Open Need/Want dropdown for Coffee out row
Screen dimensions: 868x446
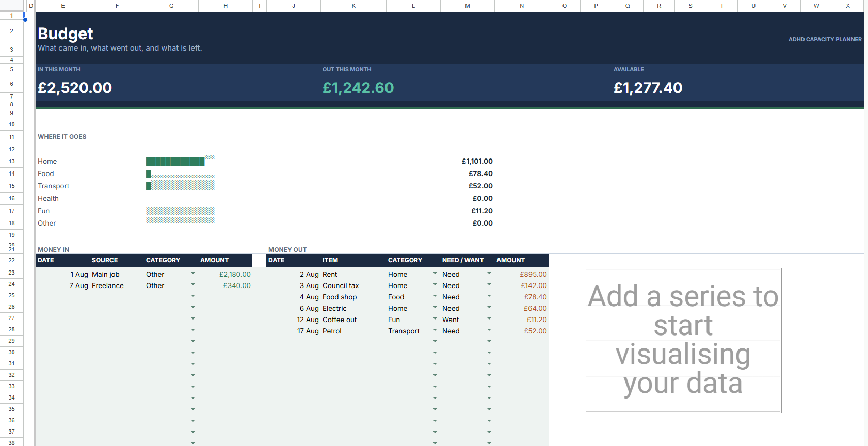click(x=489, y=319)
